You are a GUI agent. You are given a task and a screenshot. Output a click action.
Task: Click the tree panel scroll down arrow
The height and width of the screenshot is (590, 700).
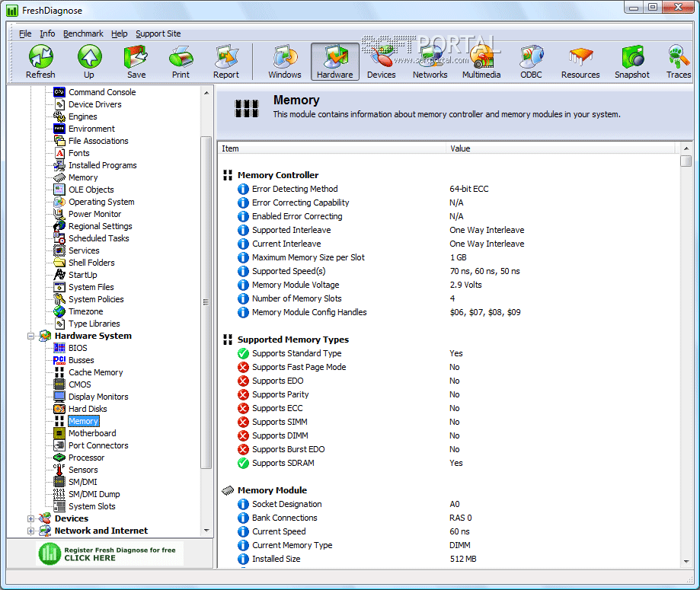point(206,531)
